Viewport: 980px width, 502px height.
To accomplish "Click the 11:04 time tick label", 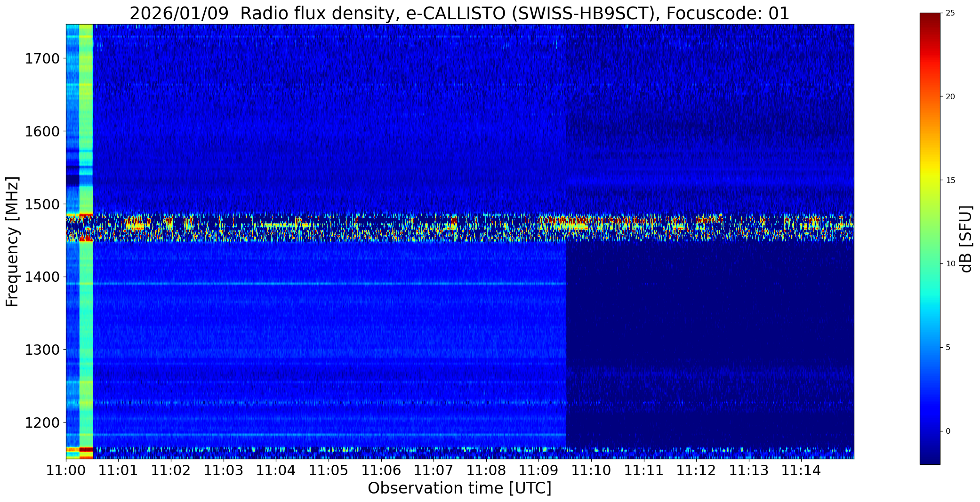I will click(276, 470).
